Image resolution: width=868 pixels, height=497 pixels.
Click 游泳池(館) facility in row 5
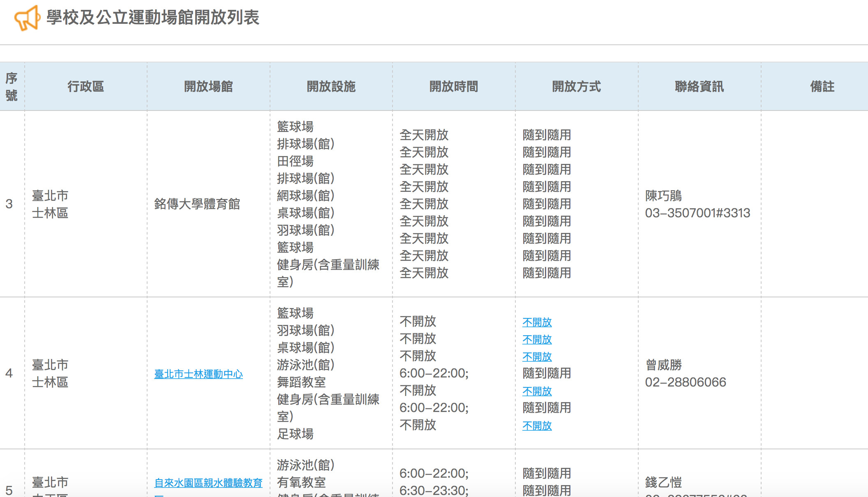[x=305, y=465]
